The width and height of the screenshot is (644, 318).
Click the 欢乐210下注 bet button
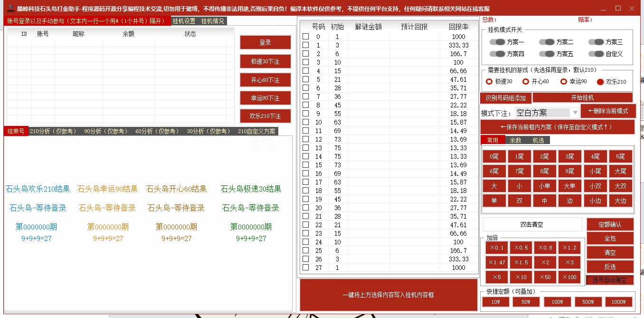265,115
